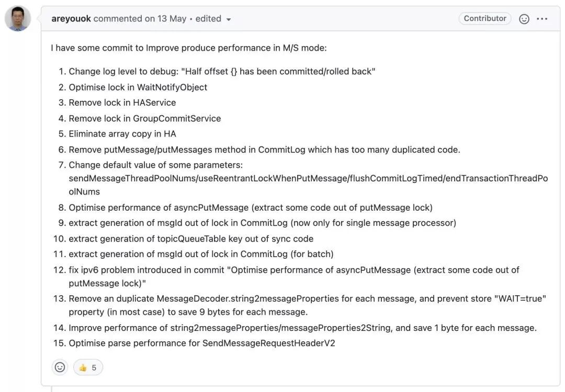This screenshot has width=565, height=392.
Task: Select the WaitNotifyObject list item text
Action: (138, 87)
